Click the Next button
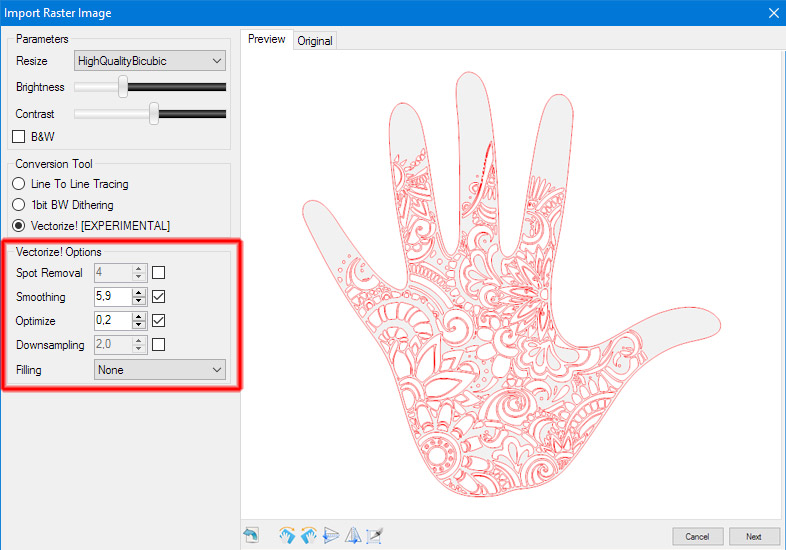This screenshot has width=786, height=550. click(754, 536)
